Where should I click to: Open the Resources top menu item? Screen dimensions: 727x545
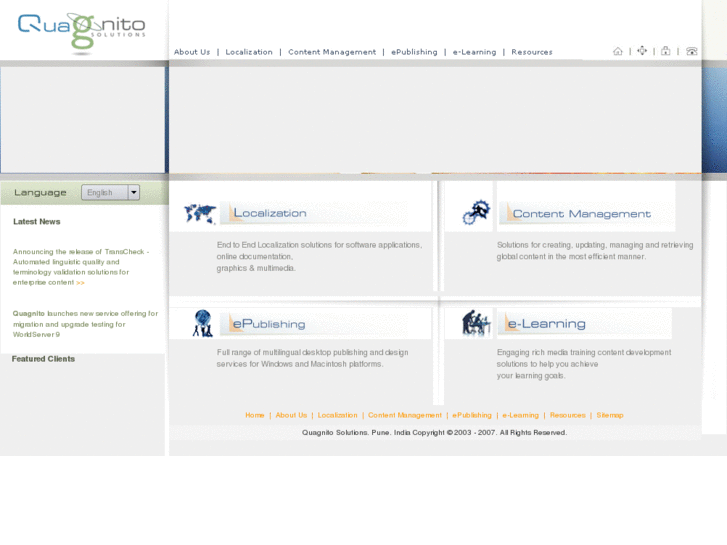click(x=532, y=52)
